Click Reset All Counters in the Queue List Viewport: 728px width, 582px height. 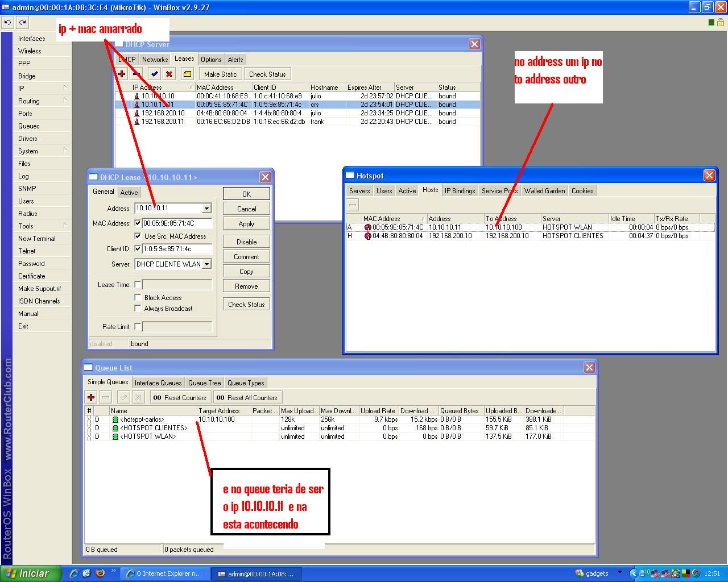pos(247,397)
